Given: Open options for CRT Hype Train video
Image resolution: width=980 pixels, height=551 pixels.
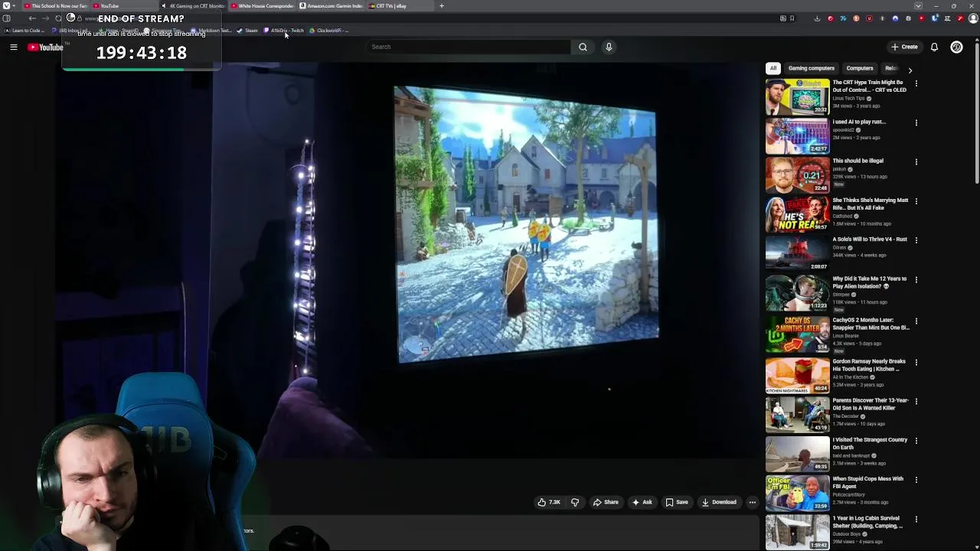Looking at the screenshot, I should 916,83.
